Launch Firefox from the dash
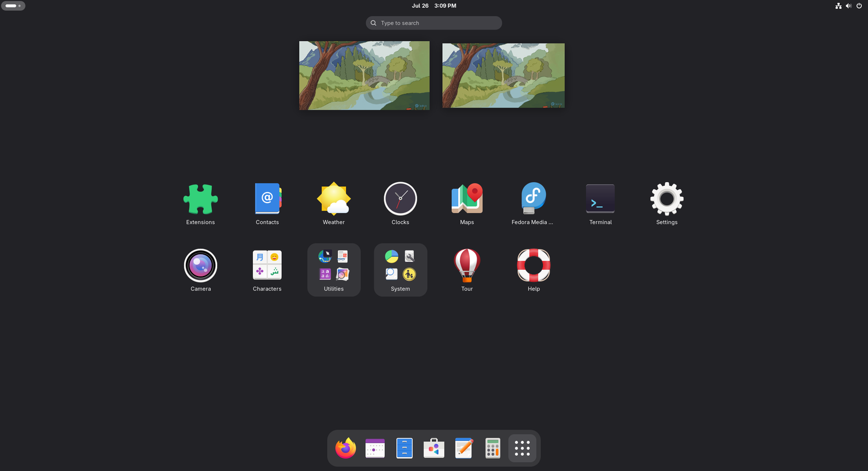This screenshot has height=471, width=868. pyautogui.click(x=345, y=448)
